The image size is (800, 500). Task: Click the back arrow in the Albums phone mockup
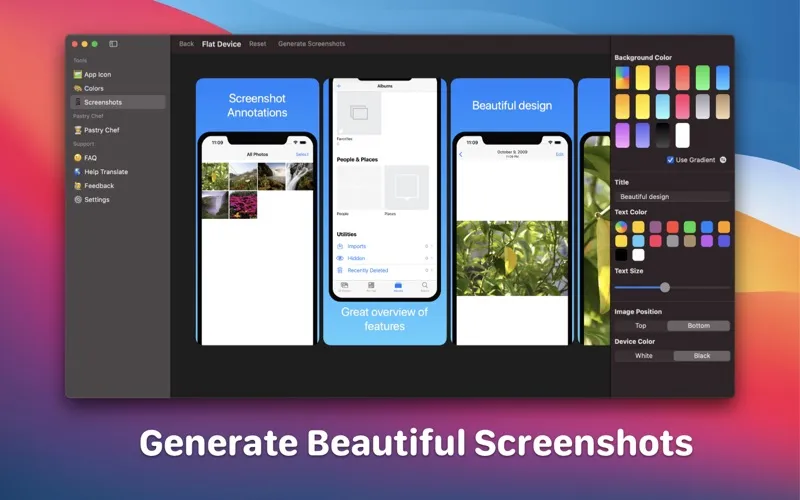click(x=339, y=86)
